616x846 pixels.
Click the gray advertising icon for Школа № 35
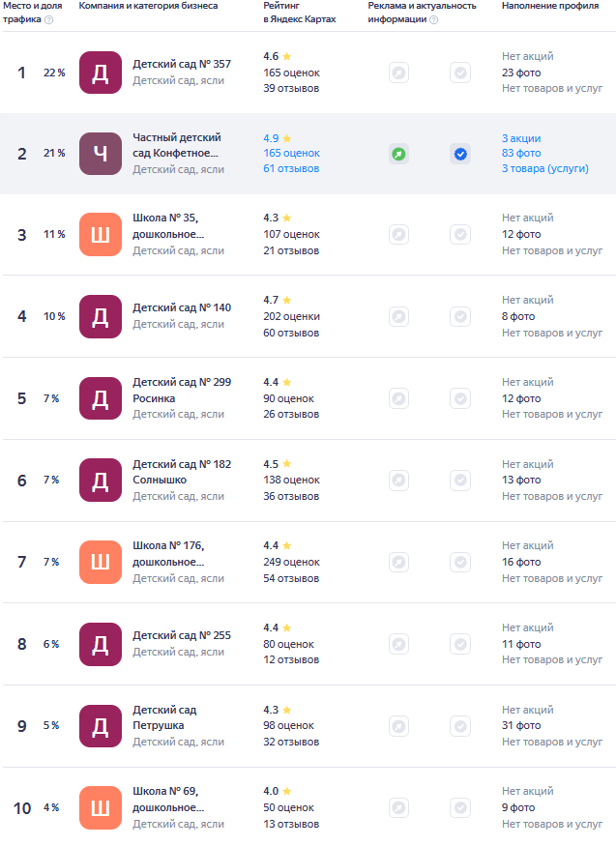(398, 235)
